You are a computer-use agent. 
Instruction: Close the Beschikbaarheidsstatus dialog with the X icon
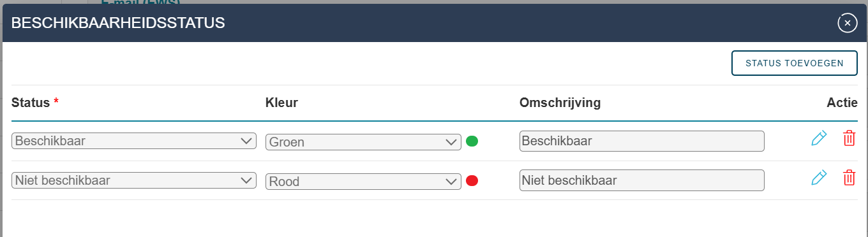click(847, 23)
